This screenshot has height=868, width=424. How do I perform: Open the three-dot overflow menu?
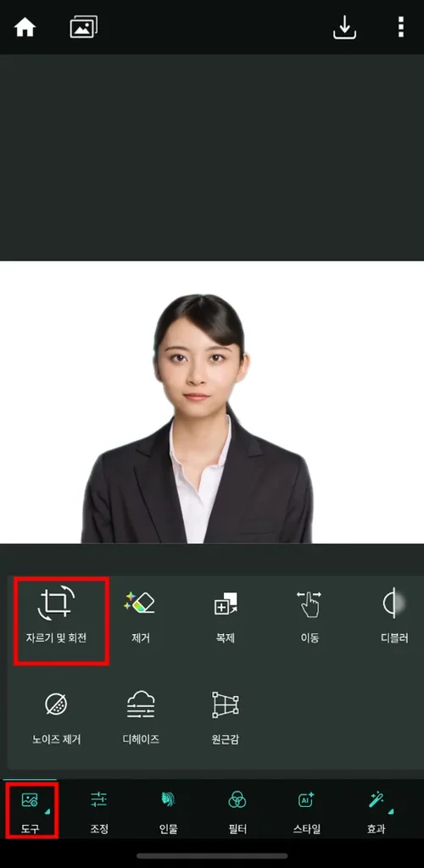401,26
